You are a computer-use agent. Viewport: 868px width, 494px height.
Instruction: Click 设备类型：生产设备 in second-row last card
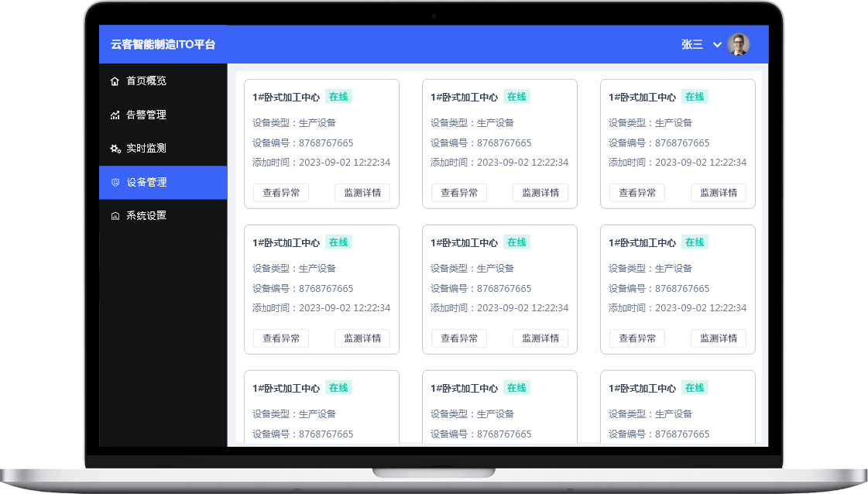pyautogui.click(x=650, y=269)
